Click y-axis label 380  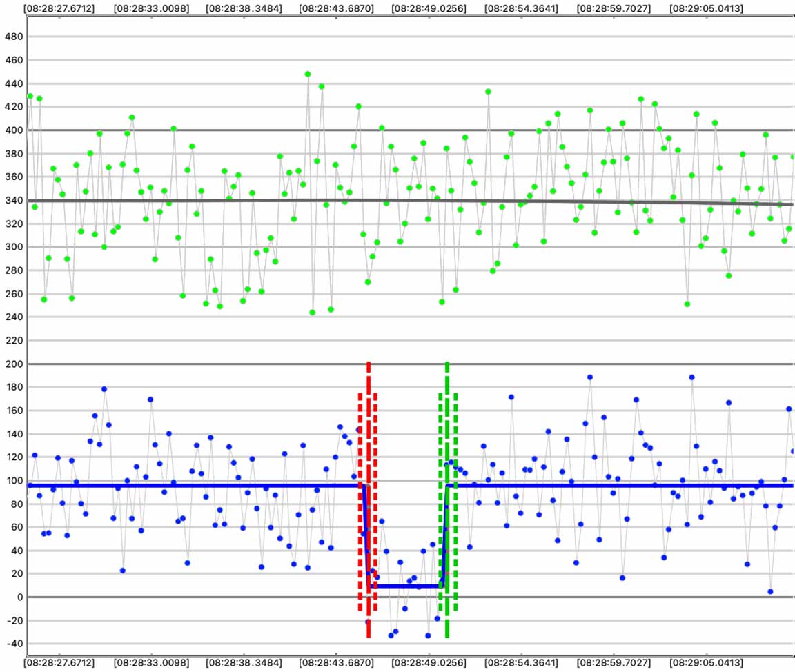tap(14, 154)
